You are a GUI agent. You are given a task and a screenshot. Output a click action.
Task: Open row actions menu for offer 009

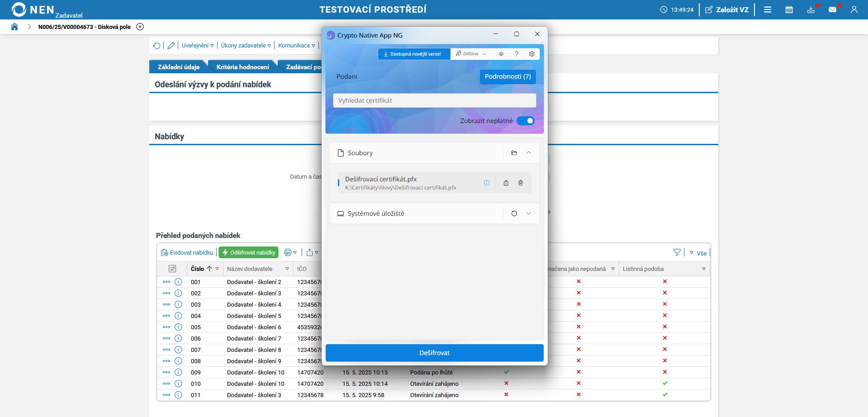pyautogui.click(x=166, y=372)
